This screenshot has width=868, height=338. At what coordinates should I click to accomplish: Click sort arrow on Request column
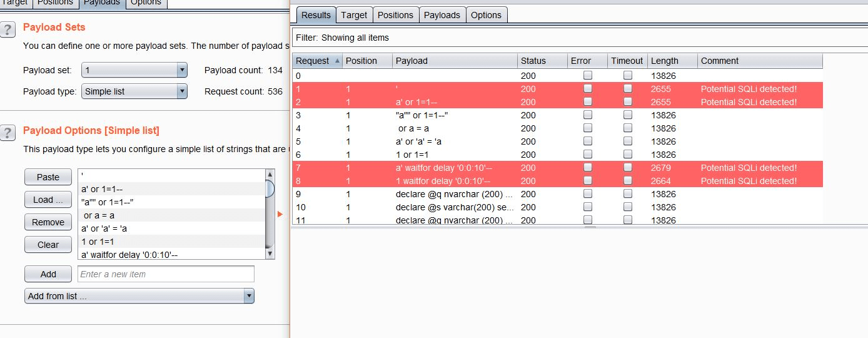[x=338, y=61]
